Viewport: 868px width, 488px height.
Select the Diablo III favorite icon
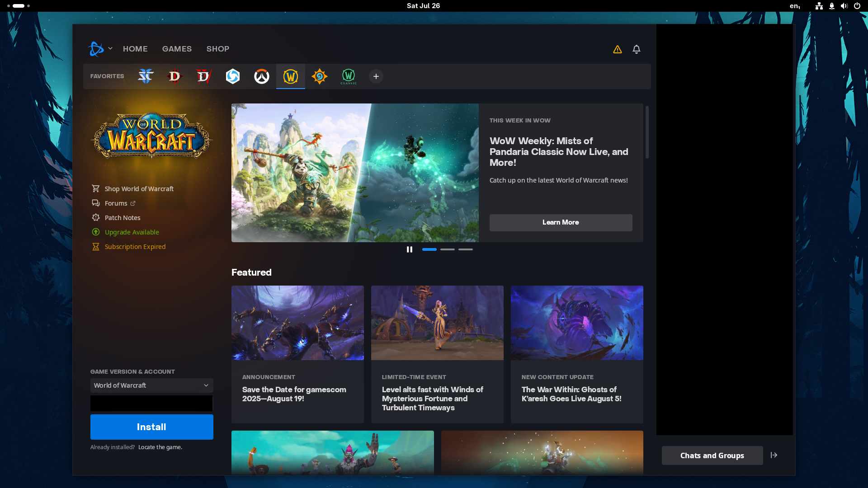click(x=175, y=76)
